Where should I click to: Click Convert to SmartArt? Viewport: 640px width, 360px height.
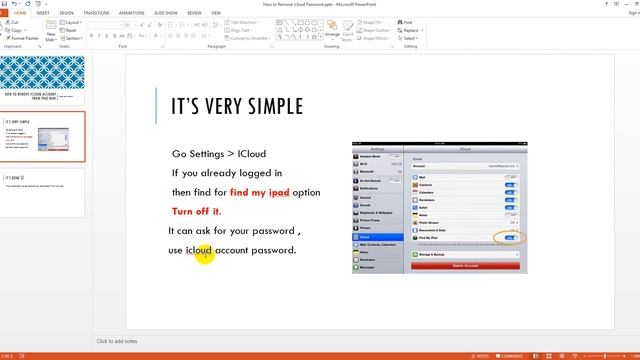(247, 38)
